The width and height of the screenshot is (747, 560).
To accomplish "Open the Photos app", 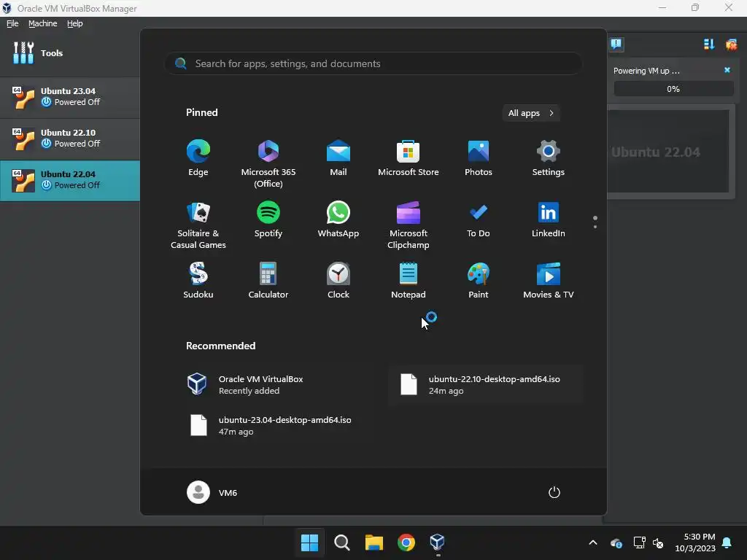I will click(x=479, y=158).
